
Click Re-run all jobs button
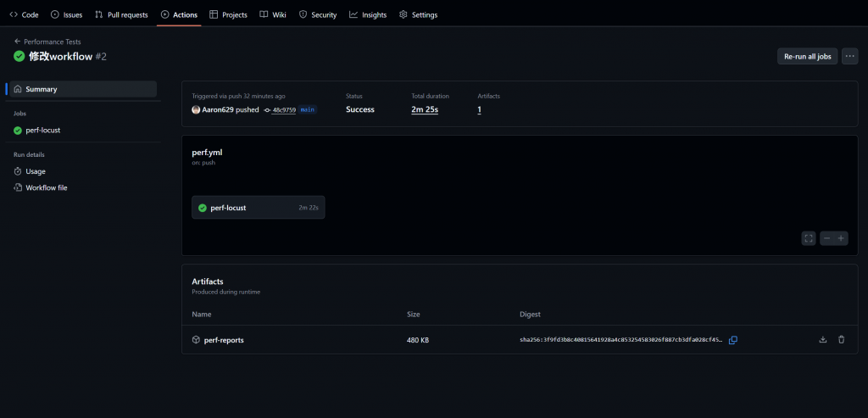tap(808, 56)
